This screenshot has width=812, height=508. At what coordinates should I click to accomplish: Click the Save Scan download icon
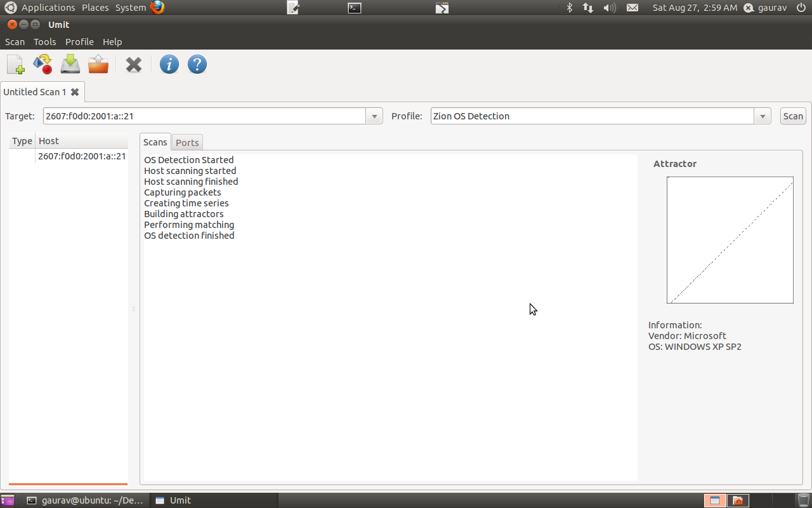tap(70, 64)
